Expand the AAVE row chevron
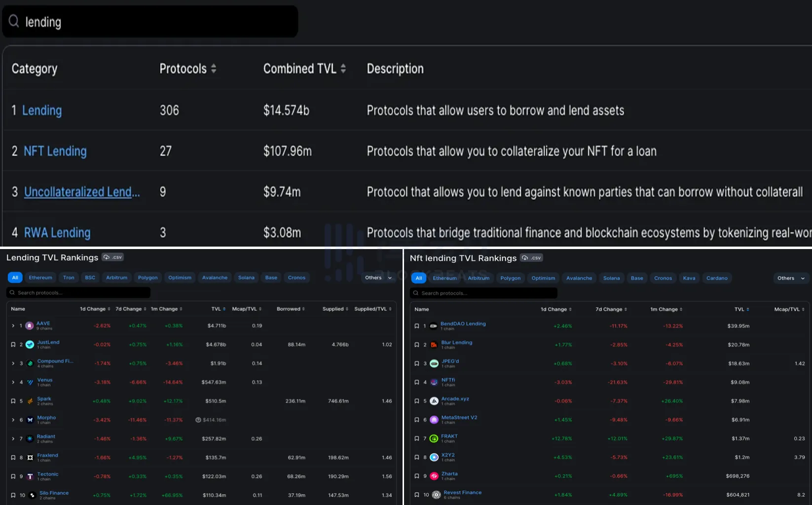This screenshot has width=812, height=505. [x=13, y=325]
